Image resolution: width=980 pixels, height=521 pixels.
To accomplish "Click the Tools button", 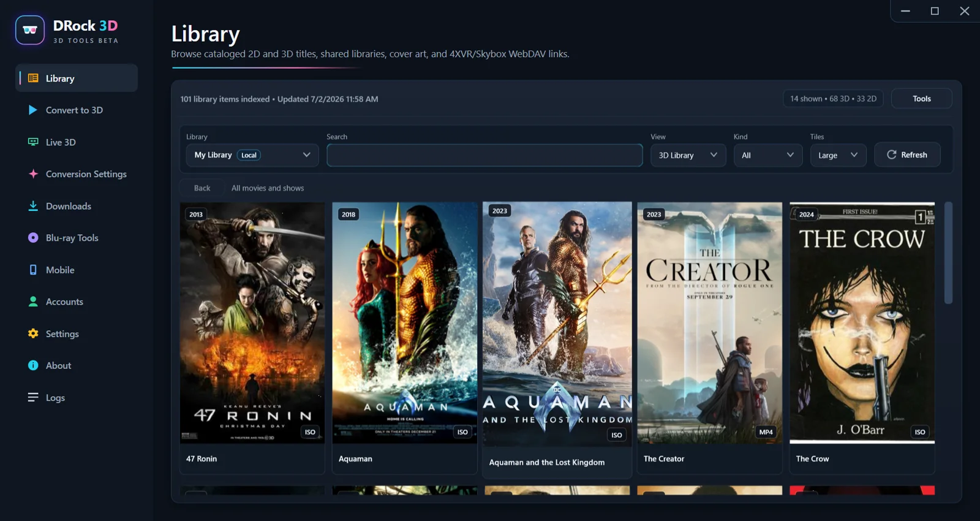I will point(921,99).
